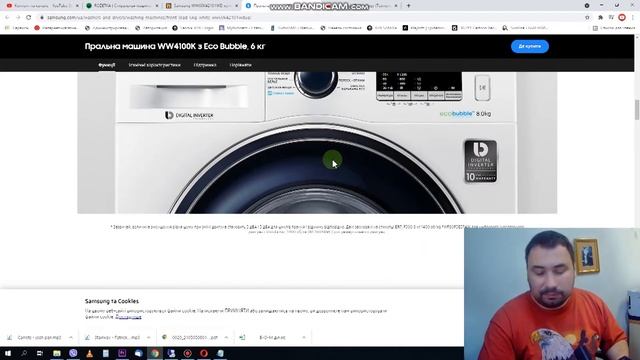Go back to the previous page
The image size is (640, 360).
(x=7, y=18)
